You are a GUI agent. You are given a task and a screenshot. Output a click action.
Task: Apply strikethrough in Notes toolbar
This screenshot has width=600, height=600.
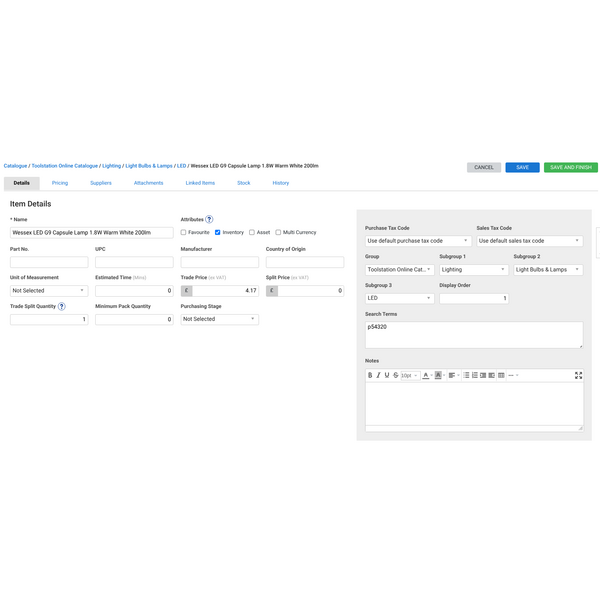tap(395, 375)
